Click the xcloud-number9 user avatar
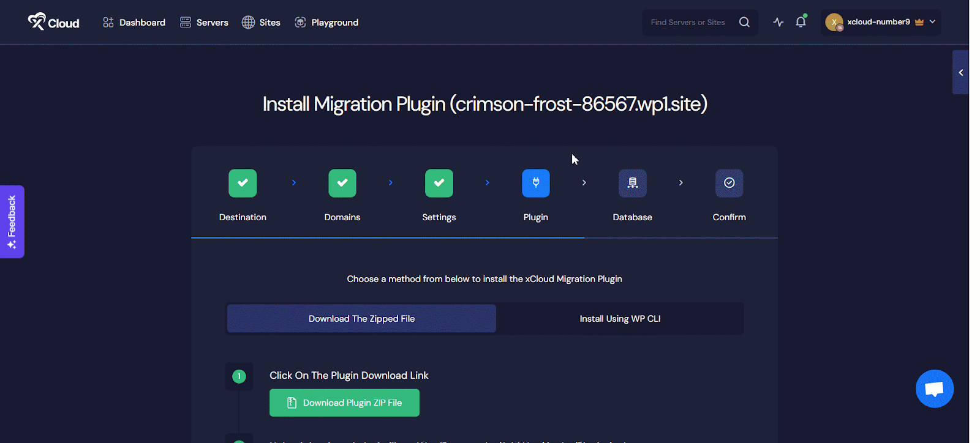 [834, 23]
